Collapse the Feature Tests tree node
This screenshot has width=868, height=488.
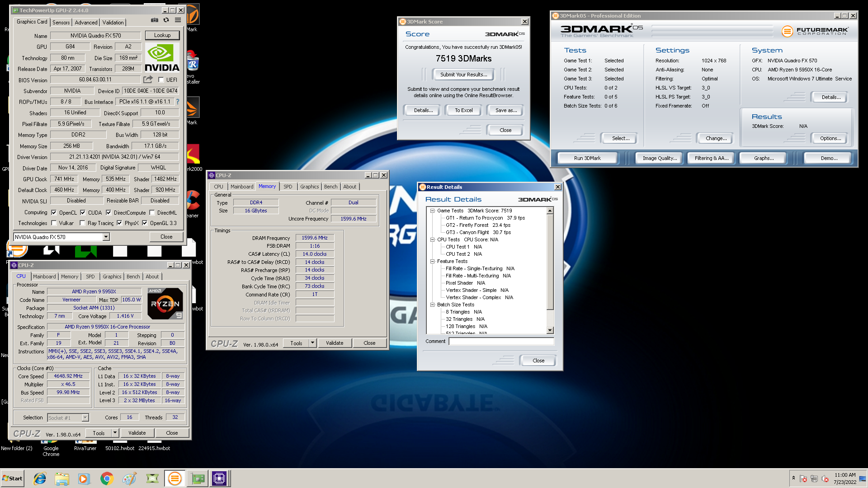click(x=432, y=261)
